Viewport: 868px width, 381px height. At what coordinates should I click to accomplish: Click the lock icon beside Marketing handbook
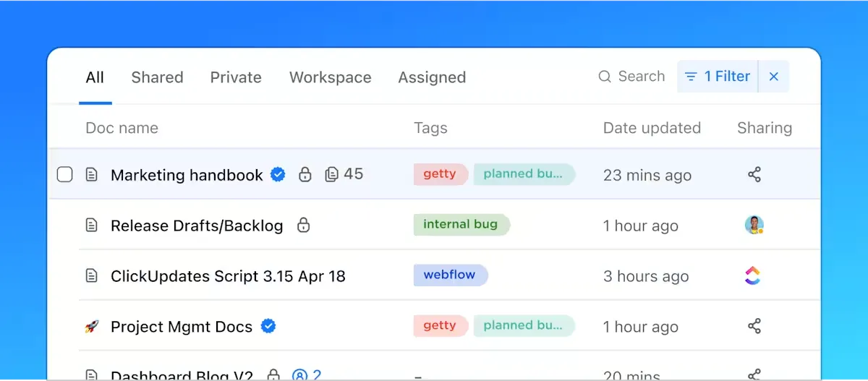coord(305,174)
